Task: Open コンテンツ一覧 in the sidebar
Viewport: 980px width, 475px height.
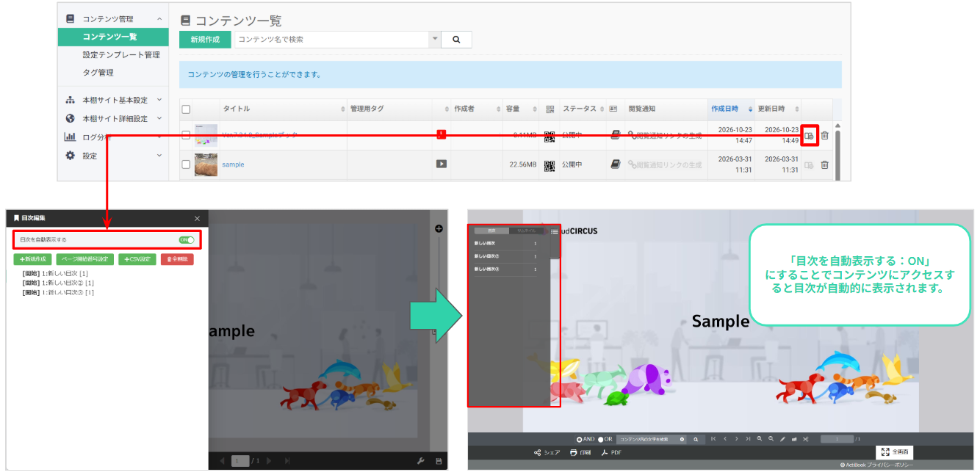Action: (x=114, y=37)
